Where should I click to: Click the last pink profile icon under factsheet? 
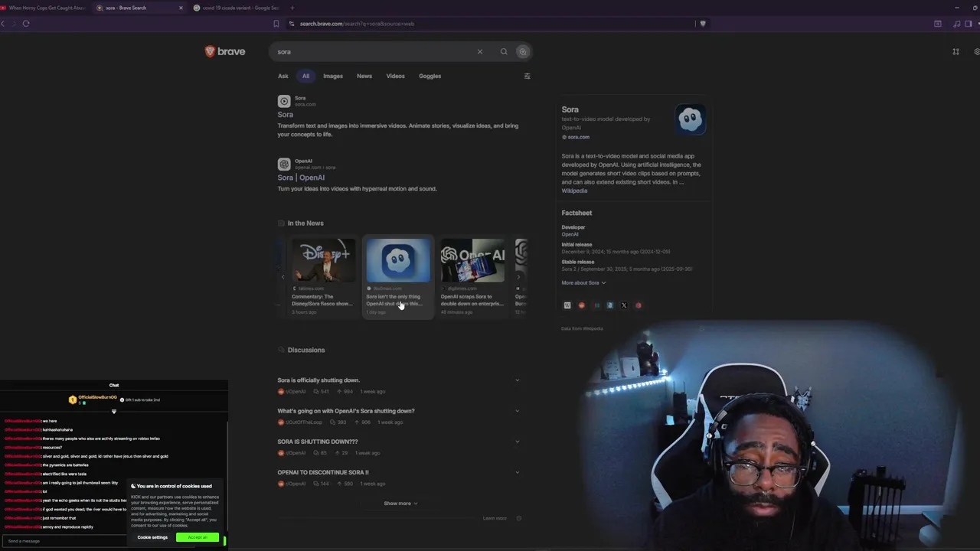(x=639, y=305)
